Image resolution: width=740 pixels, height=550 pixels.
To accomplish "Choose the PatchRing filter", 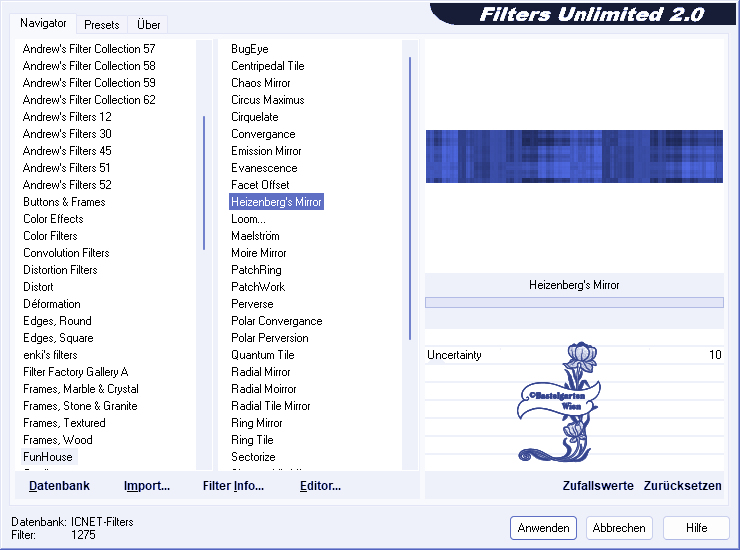I will pyautogui.click(x=256, y=270).
